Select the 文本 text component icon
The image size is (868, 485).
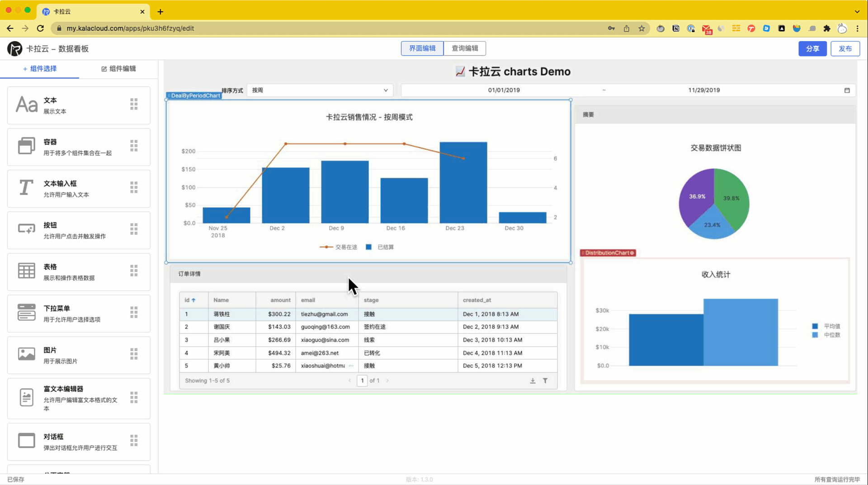26,104
